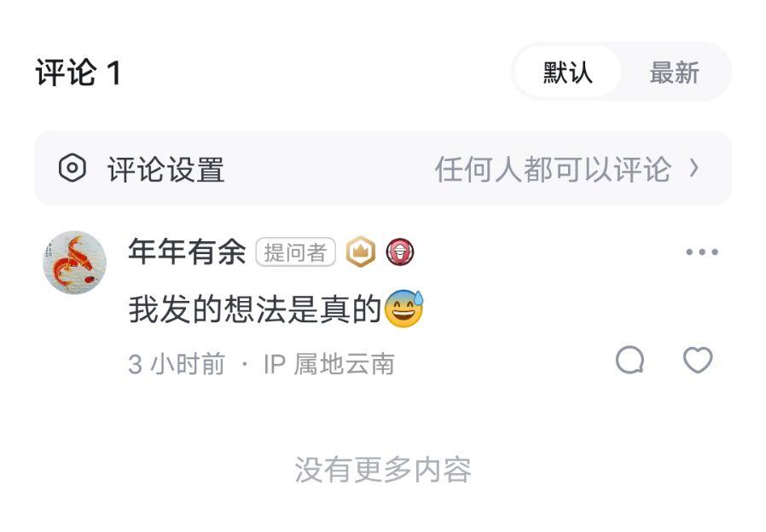Open 任何人都可以评论 permission option
Viewport: 766px width, 532px height.
click(553, 170)
